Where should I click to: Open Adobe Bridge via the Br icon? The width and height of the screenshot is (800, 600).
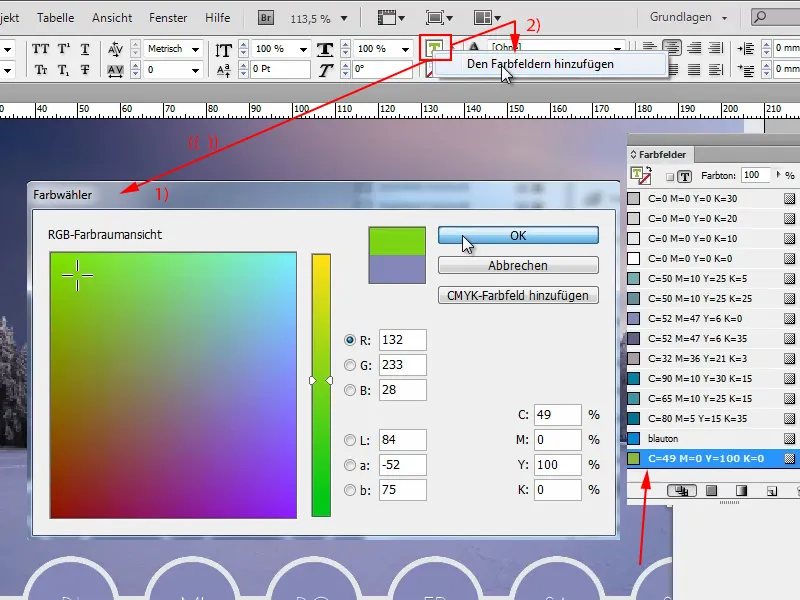pyautogui.click(x=265, y=18)
